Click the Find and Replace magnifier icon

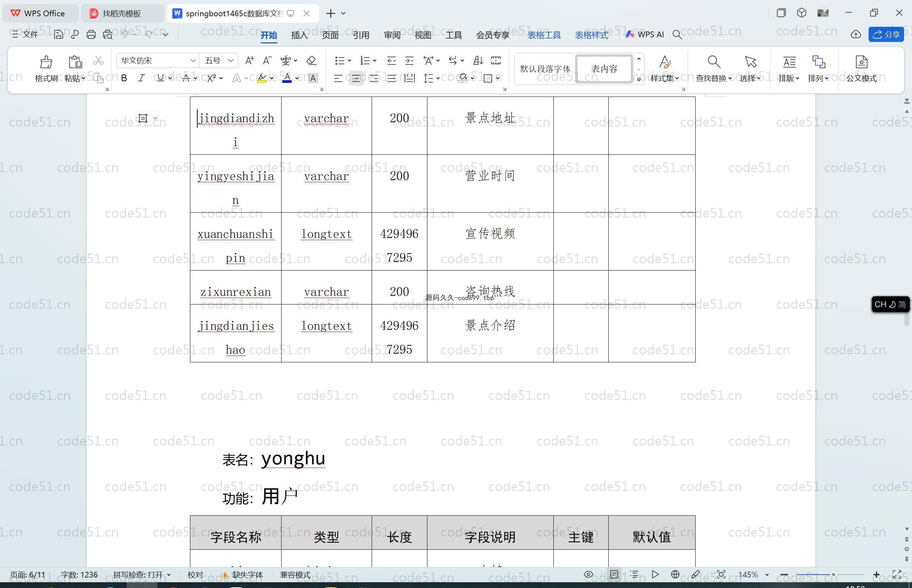pyautogui.click(x=713, y=62)
